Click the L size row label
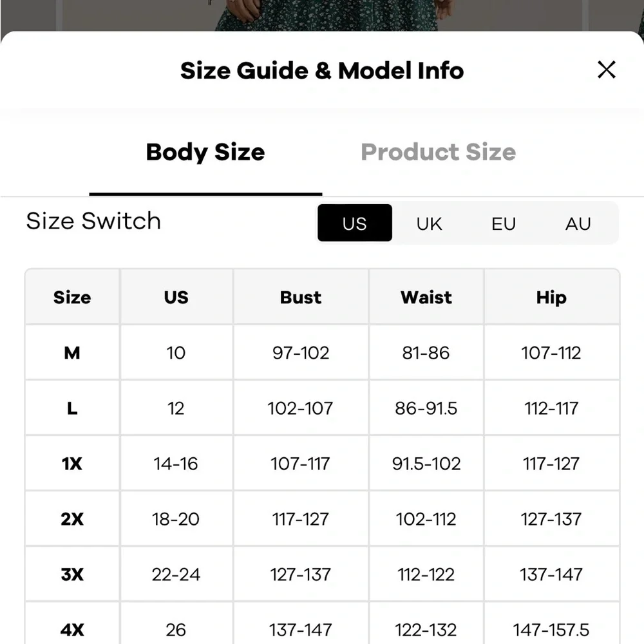 pyautogui.click(x=72, y=408)
